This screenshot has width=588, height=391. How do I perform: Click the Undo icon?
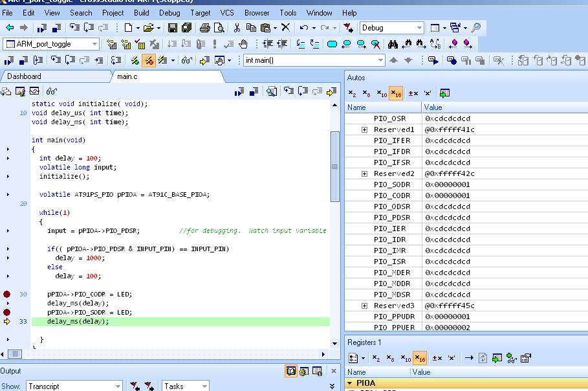pos(304,28)
